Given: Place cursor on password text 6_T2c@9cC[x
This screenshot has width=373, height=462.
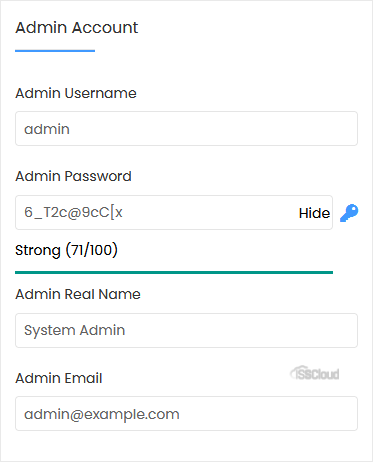Looking at the screenshot, I should (73, 212).
